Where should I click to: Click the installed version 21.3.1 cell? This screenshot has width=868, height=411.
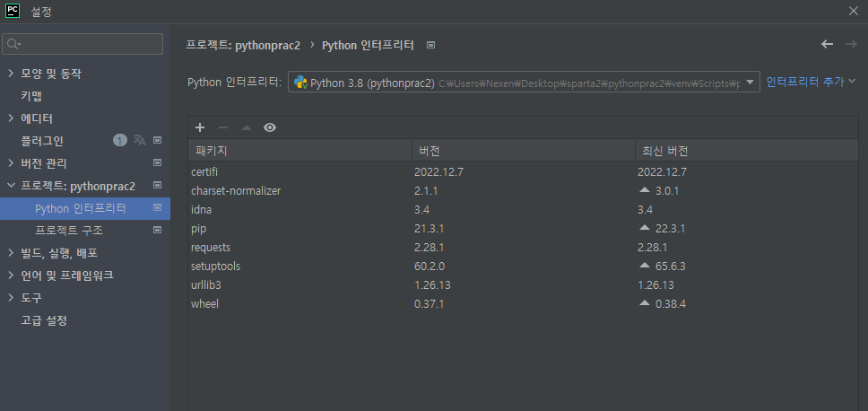[x=429, y=228]
